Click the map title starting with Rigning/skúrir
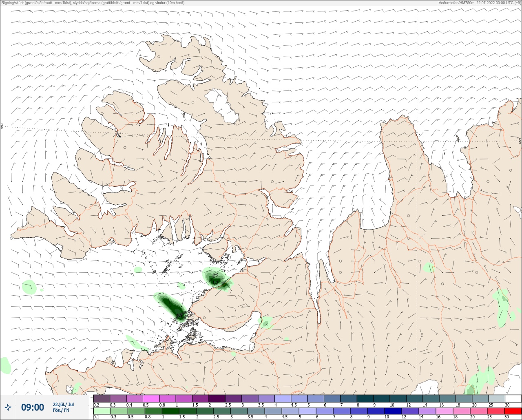This screenshot has height=420, width=522. tap(93, 2)
